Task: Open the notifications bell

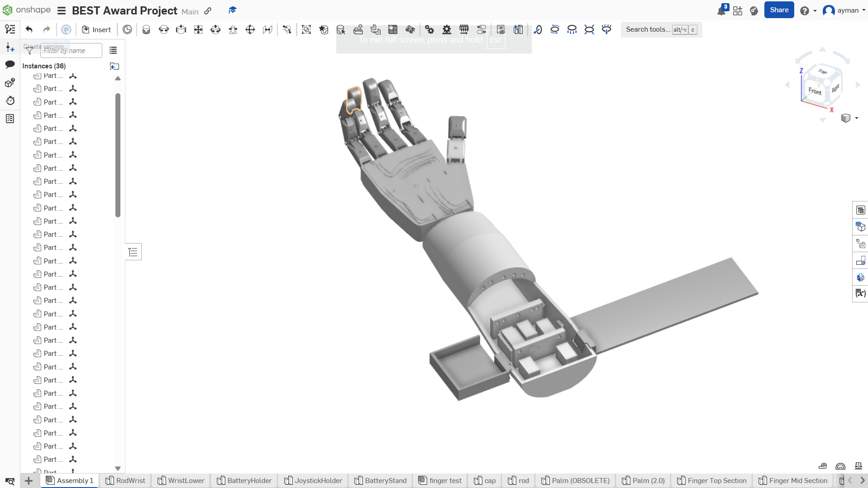Action: click(x=722, y=10)
